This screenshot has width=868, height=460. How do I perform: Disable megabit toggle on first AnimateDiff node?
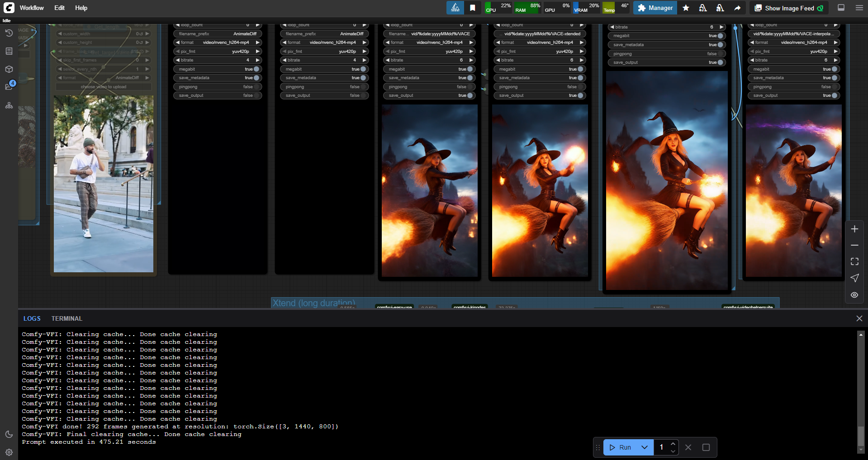coord(256,69)
